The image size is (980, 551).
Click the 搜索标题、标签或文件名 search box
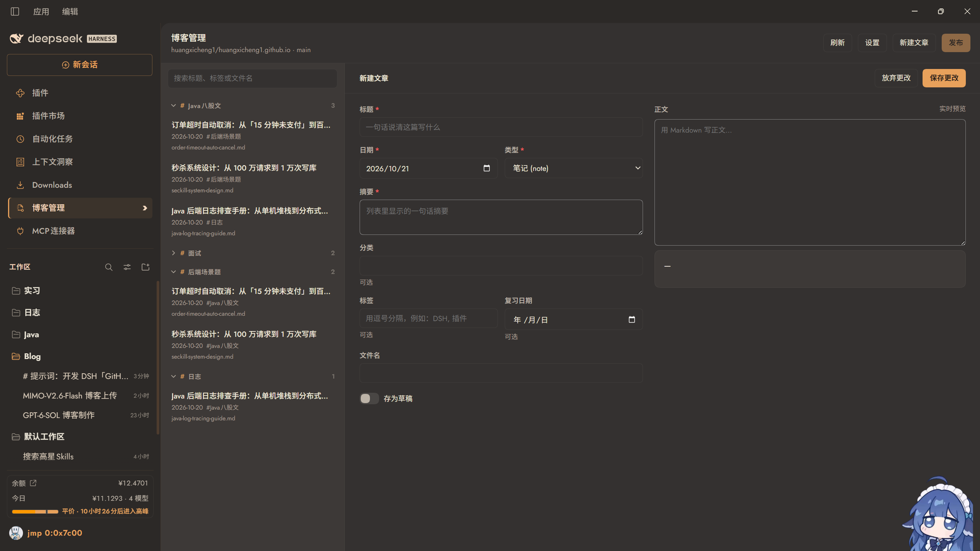coord(252,78)
